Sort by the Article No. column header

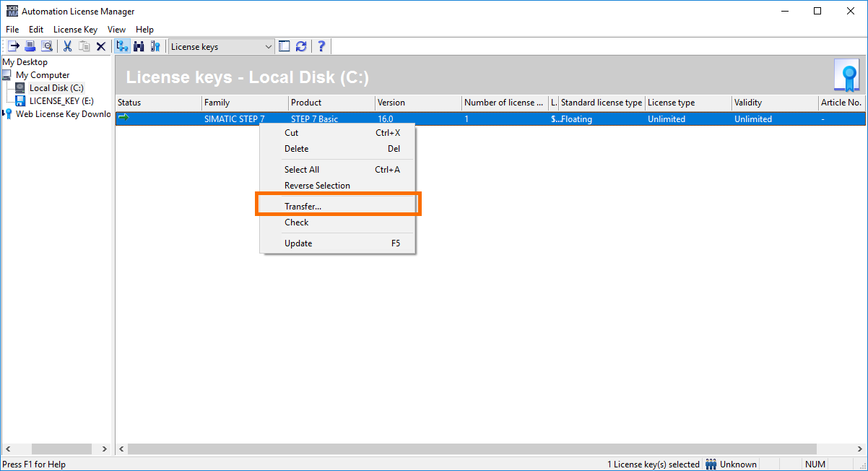pos(841,103)
